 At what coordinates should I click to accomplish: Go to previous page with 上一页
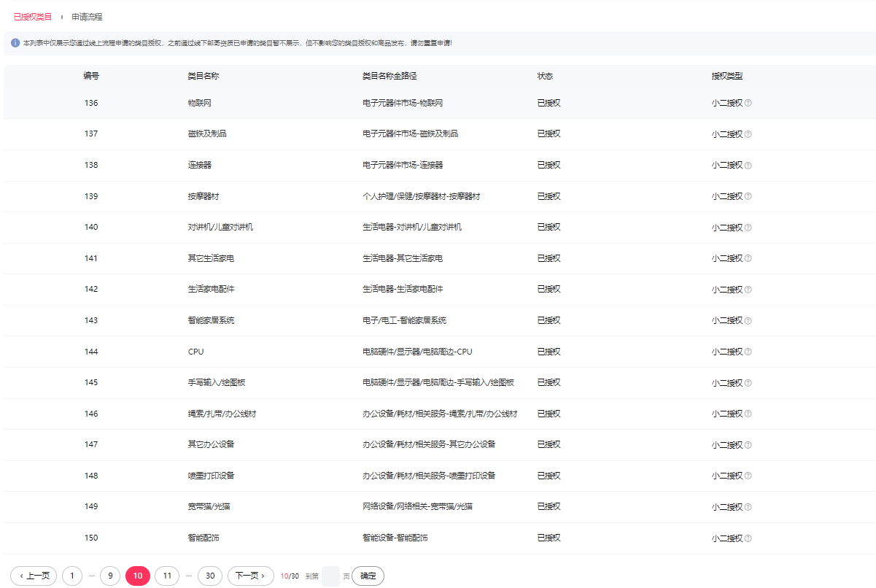click(x=34, y=576)
